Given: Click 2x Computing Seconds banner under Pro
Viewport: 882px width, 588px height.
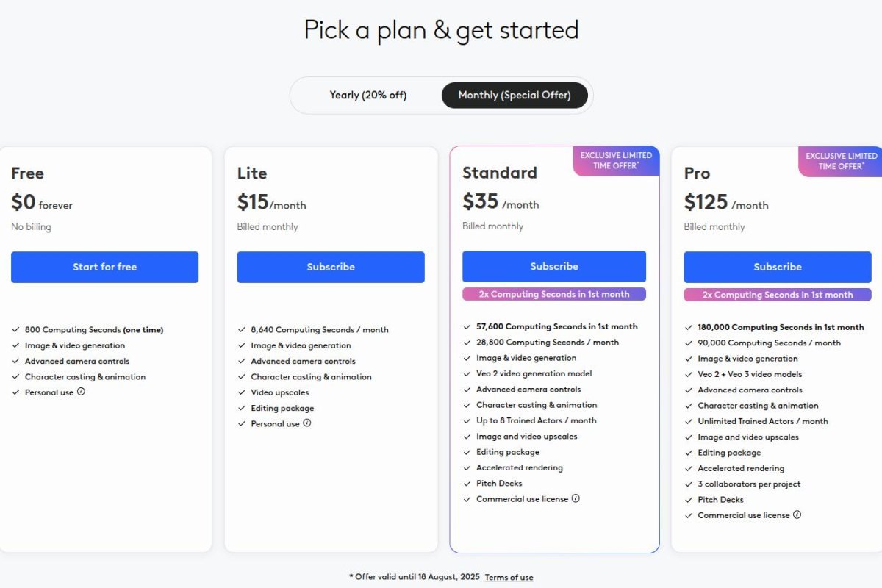Looking at the screenshot, I should (778, 295).
